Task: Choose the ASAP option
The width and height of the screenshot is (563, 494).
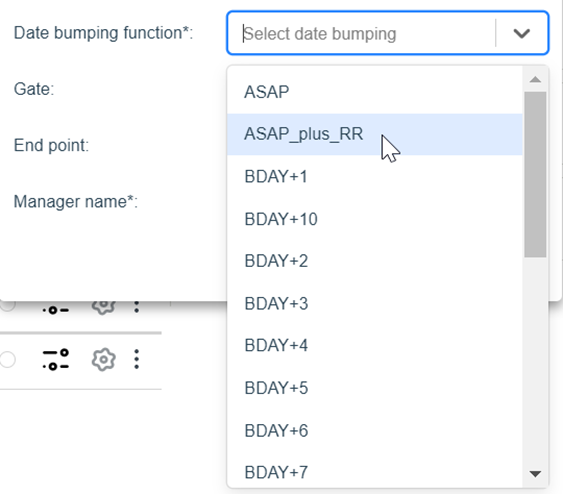Action: pos(375,92)
